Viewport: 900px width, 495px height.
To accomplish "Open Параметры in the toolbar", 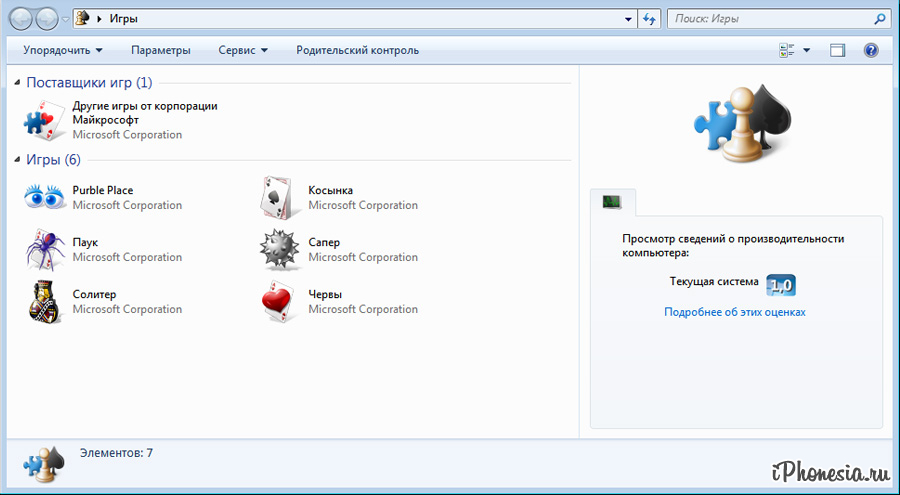I will (x=161, y=50).
